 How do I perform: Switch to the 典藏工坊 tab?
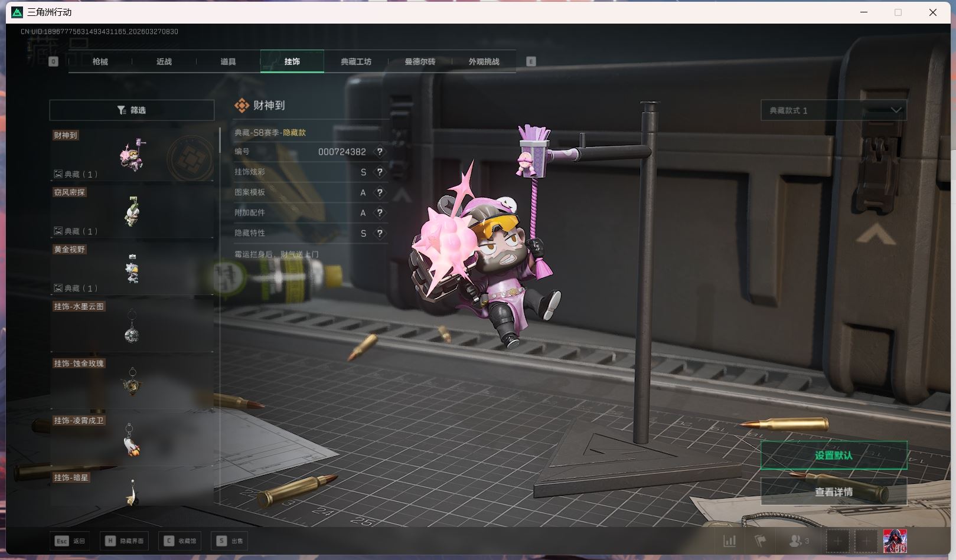point(356,61)
